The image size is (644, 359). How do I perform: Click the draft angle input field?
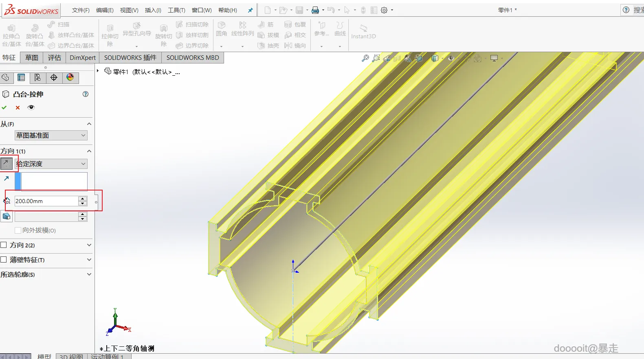pos(46,217)
